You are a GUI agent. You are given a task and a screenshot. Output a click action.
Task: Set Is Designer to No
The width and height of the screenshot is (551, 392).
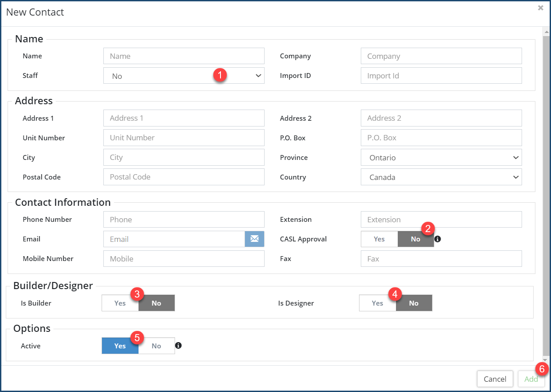coord(414,303)
